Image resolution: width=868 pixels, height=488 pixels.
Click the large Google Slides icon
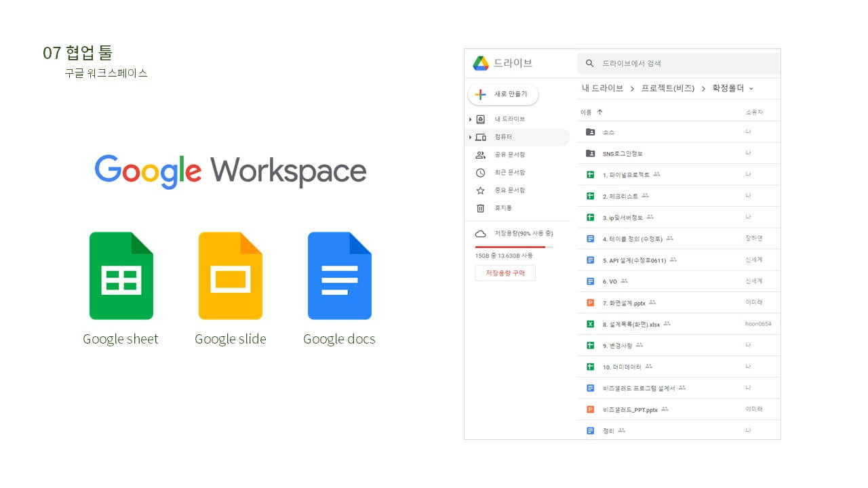231,275
